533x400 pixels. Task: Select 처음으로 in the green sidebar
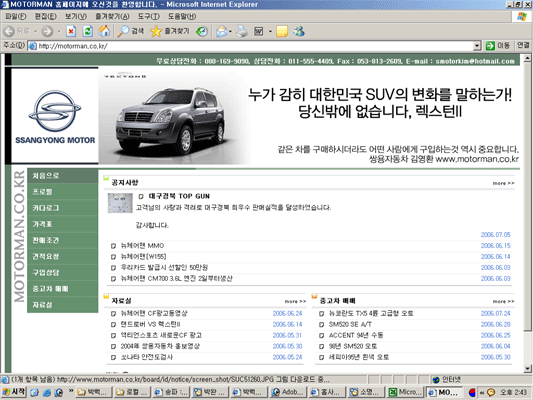point(63,176)
